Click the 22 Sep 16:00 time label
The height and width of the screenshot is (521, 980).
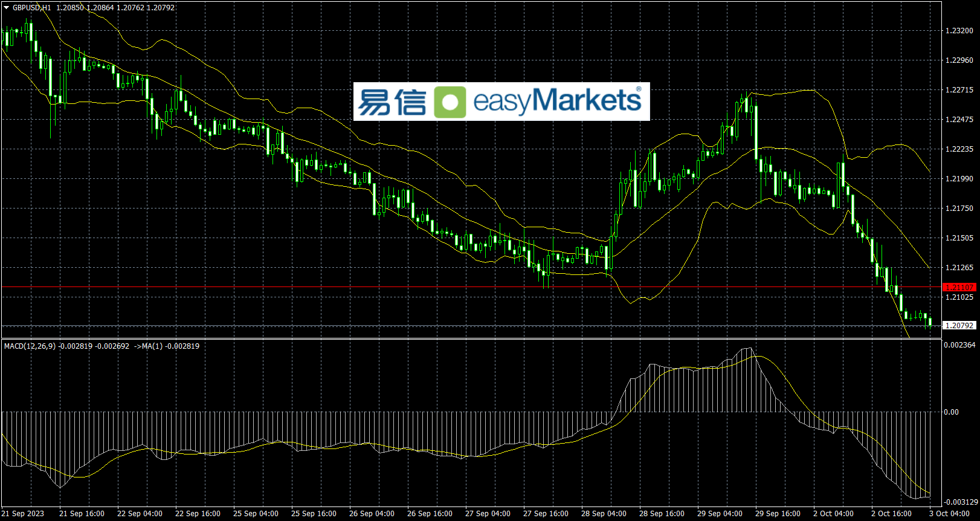[x=198, y=514]
